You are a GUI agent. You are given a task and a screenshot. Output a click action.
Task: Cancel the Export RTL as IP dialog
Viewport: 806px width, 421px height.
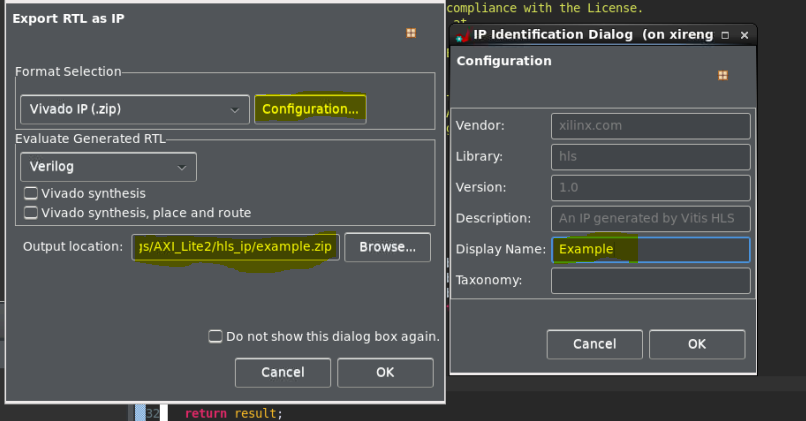point(282,372)
